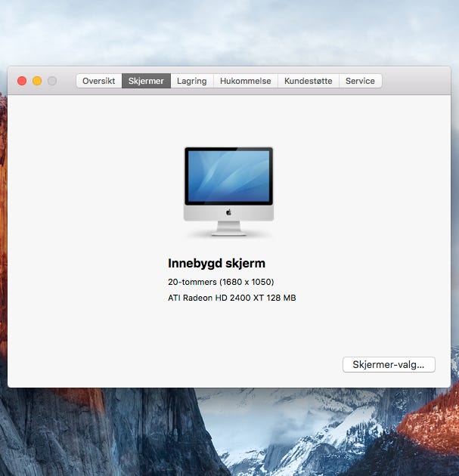459x476 pixels.
Task: Click the Innebygd skjerm heading
Action: point(216,263)
